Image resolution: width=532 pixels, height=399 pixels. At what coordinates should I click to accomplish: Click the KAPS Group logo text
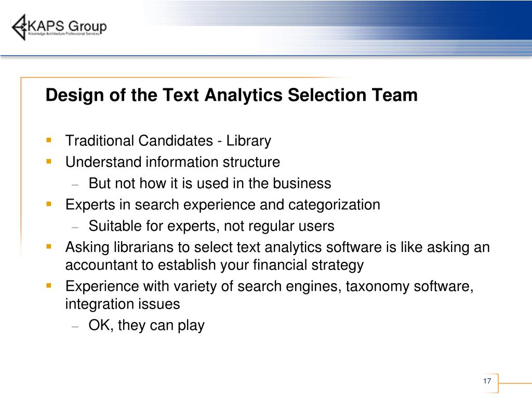tap(67, 26)
